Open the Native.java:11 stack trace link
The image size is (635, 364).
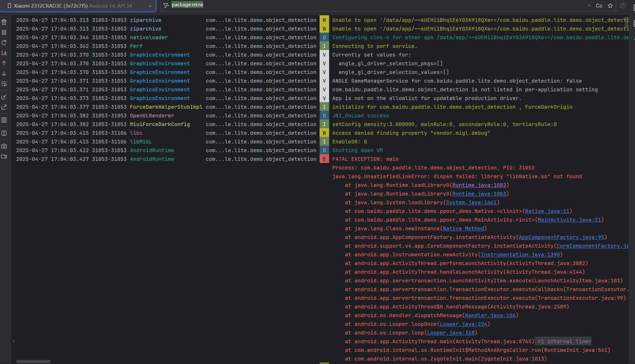click(x=547, y=211)
